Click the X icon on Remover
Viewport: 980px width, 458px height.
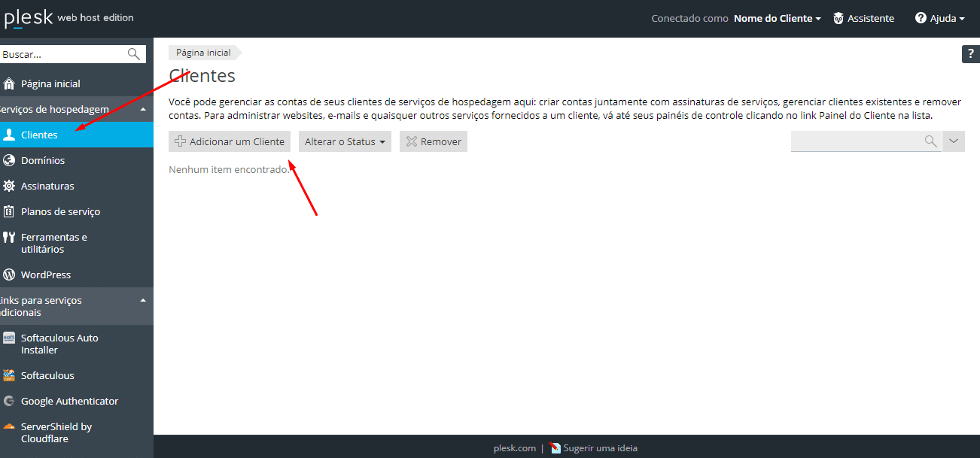click(x=412, y=141)
